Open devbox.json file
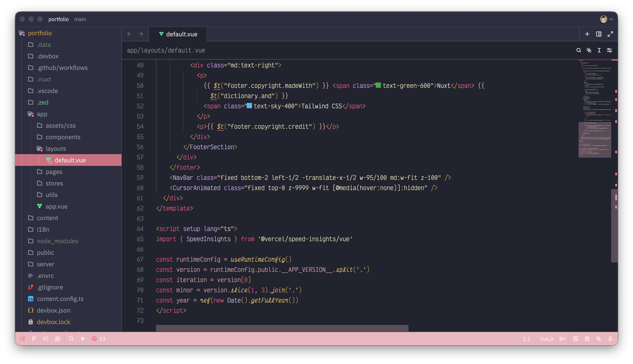The width and height of the screenshot is (633, 364). [68, 310]
